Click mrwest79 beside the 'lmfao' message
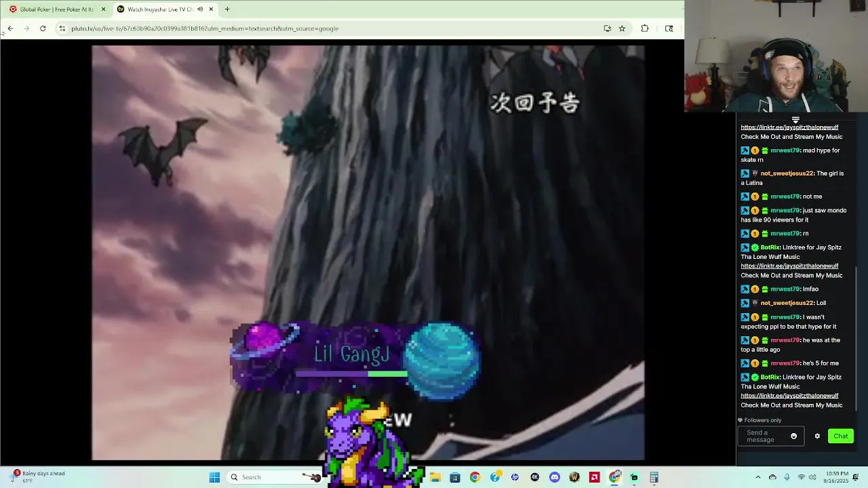 (x=785, y=289)
